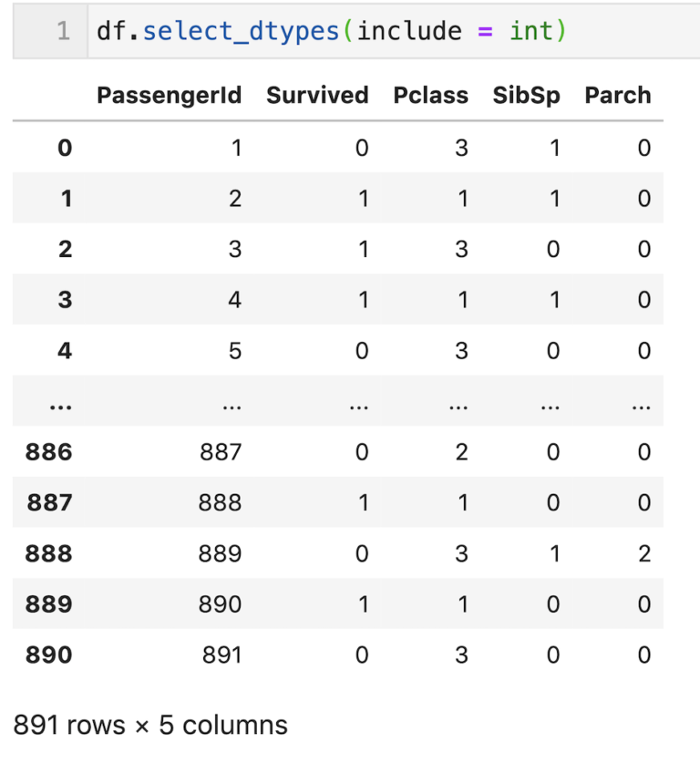This screenshot has height=763, width=700.
Task: Click the 891 rows × 5 columns summary
Action: tap(150, 725)
